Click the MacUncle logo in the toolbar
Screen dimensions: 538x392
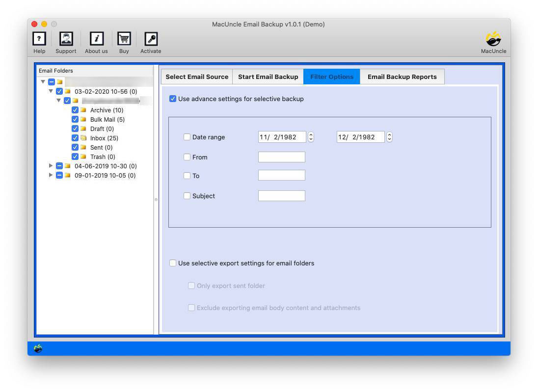click(493, 42)
